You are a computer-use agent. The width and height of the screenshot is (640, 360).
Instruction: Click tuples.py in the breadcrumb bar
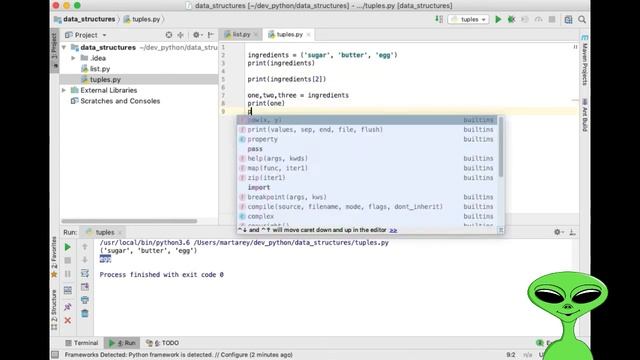coord(142,19)
